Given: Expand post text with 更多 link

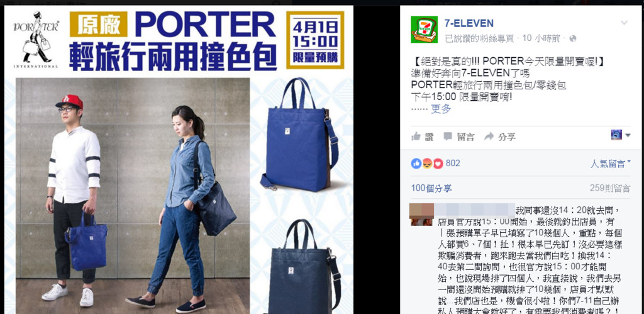Looking at the screenshot, I should [x=441, y=109].
